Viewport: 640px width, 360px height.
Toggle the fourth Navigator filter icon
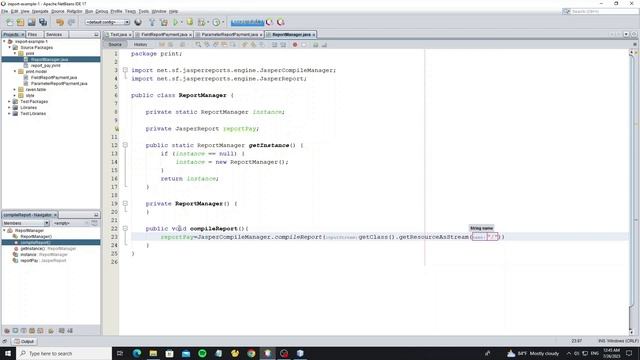(x=32, y=331)
